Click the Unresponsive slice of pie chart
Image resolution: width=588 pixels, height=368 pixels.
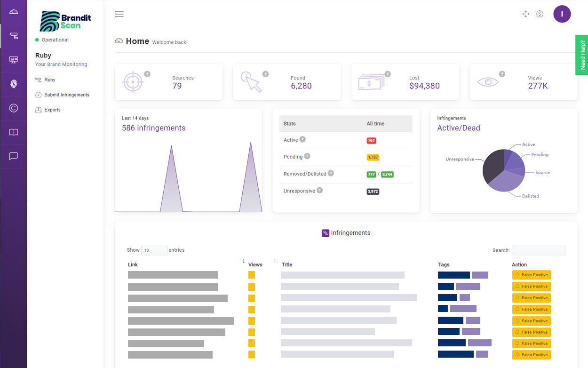[x=493, y=167]
